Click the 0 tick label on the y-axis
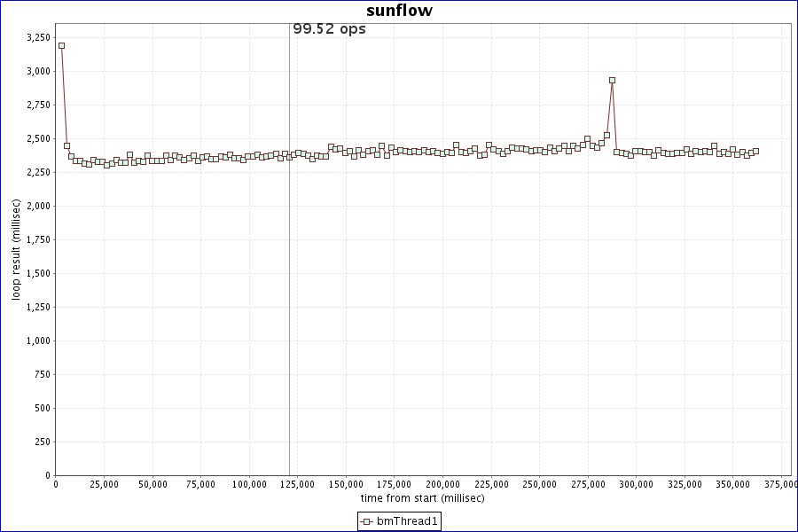Viewport: 798px width, 532px height. [48, 475]
